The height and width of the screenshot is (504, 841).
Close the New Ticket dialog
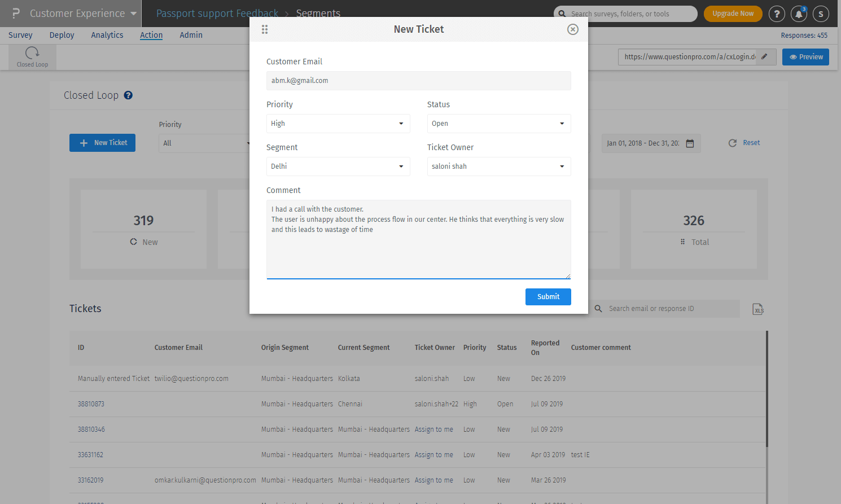(572, 29)
